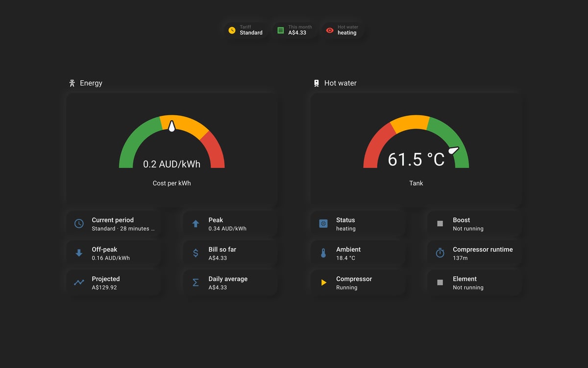The width and height of the screenshot is (588, 368).
Task: Click the transmission tower Energy heading icon
Action: pyautogui.click(x=72, y=83)
